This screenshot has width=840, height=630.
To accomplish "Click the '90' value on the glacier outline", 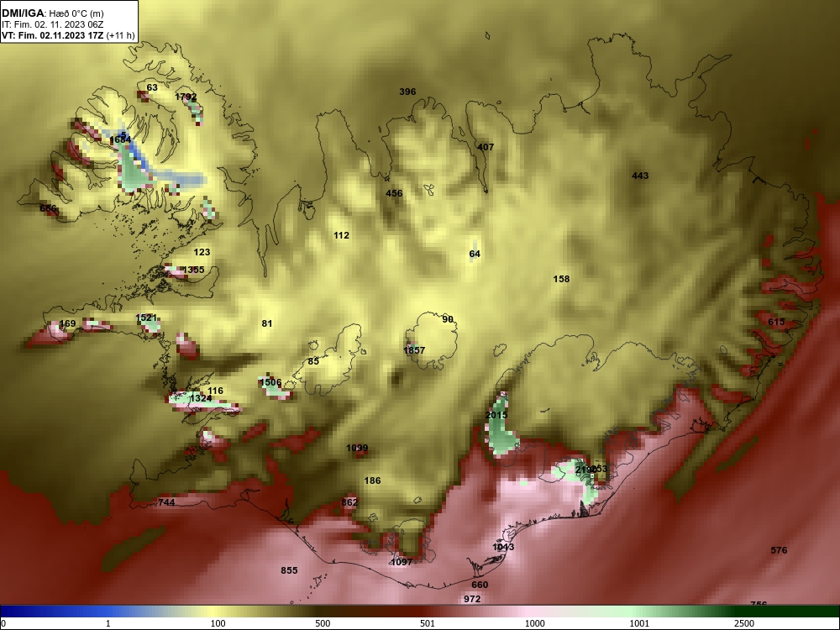I will [x=448, y=319].
